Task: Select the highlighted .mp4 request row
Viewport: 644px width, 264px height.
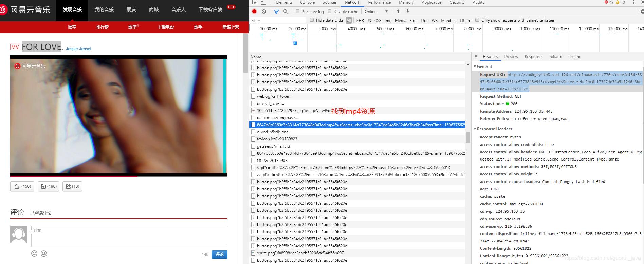Action: tap(357, 125)
